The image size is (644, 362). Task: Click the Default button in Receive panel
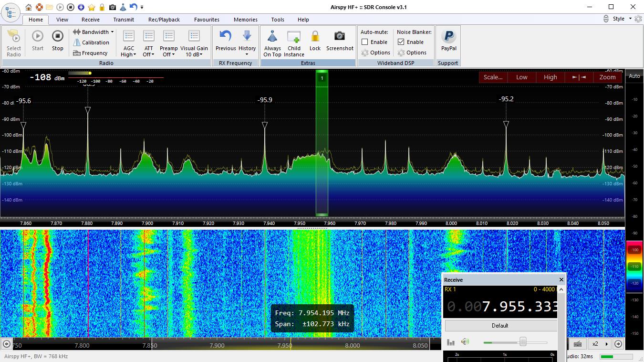click(500, 326)
